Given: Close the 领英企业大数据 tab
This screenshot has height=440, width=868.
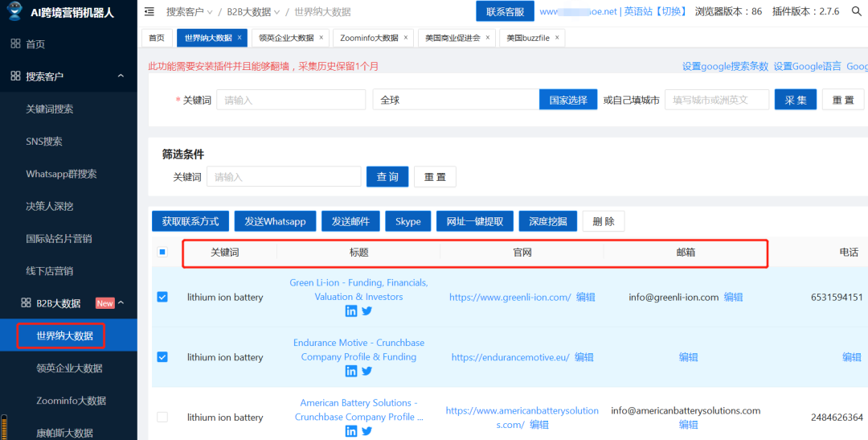Looking at the screenshot, I should click(x=321, y=38).
